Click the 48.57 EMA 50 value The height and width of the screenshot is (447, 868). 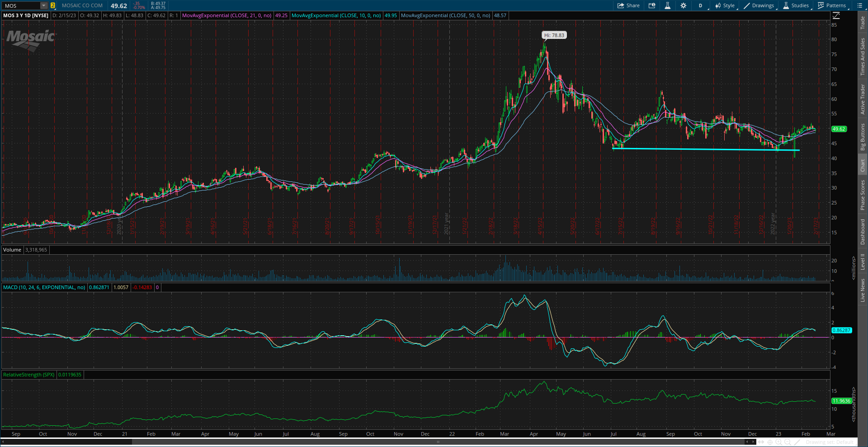pos(500,15)
